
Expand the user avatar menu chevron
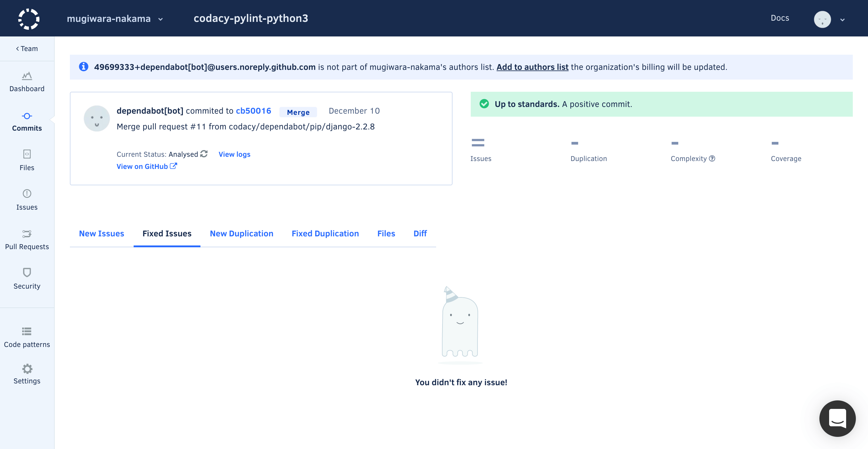click(842, 19)
